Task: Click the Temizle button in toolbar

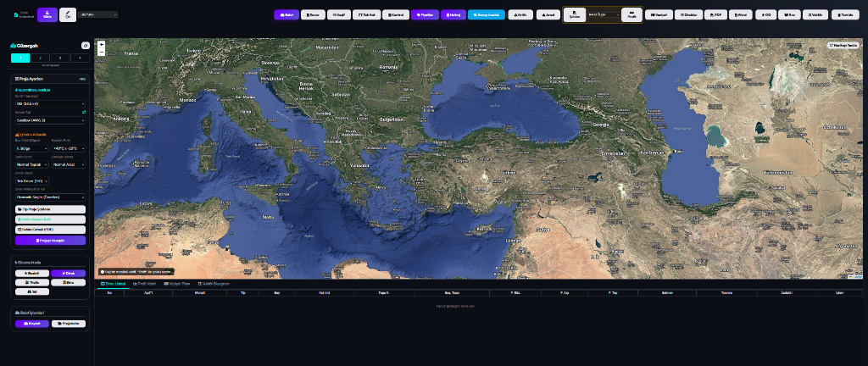Action: coord(844,14)
